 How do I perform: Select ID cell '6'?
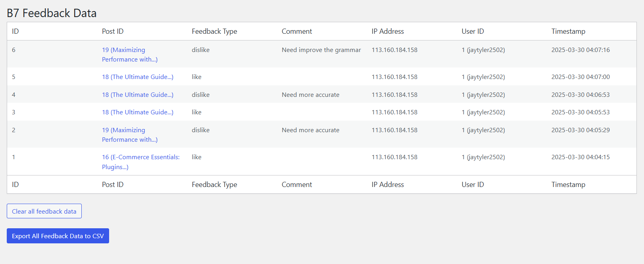14,50
